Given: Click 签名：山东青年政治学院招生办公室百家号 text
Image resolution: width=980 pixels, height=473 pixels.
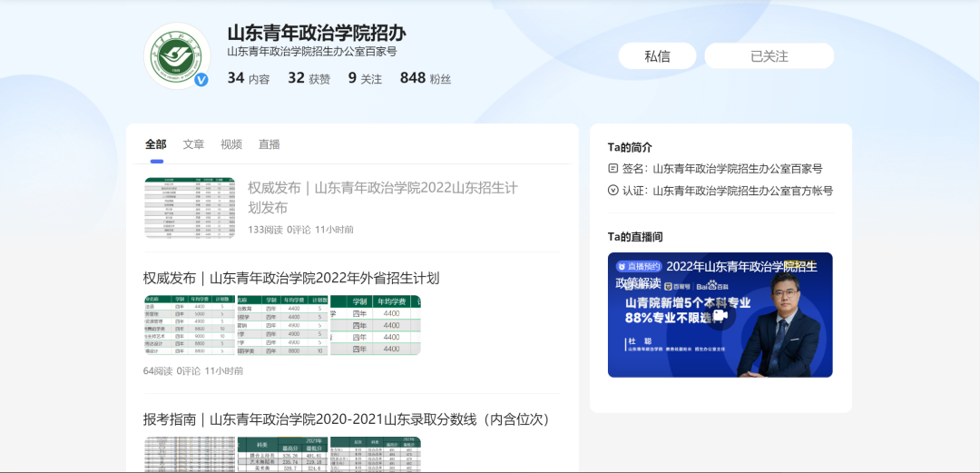Looking at the screenshot, I should [x=722, y=168].
